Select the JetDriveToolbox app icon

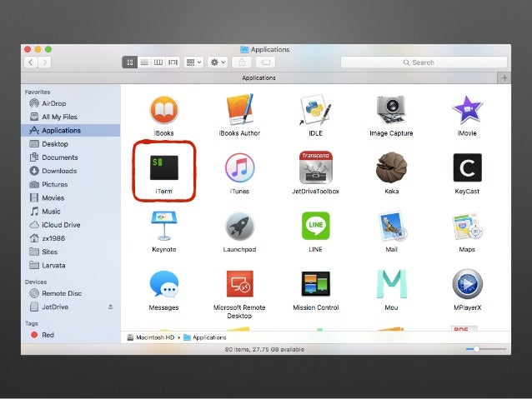point(315,167)
